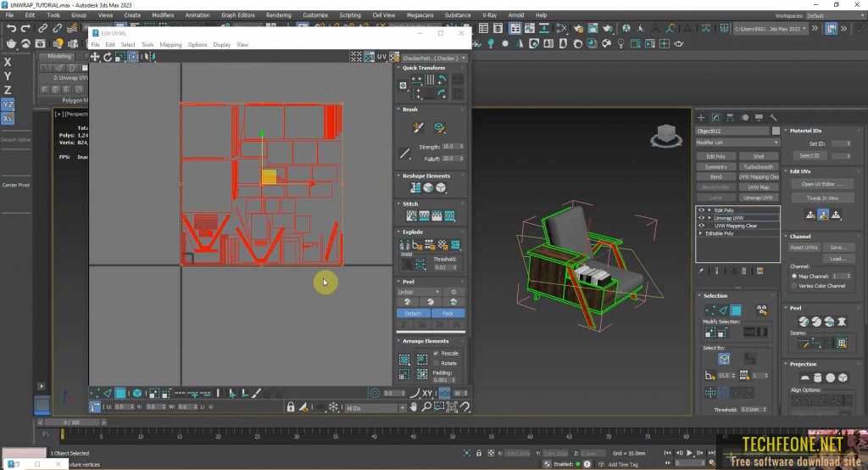Select vertex sub-object mode in Edit UVWs bottom bar
The width and height of the screenshot is (868, 470).
(95, 393)
